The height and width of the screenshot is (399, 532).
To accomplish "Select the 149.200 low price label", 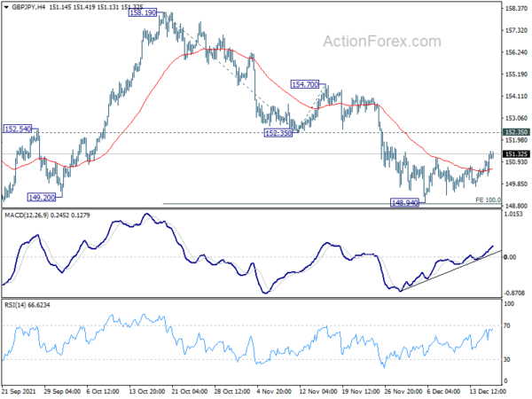I will tap(42, 198).
